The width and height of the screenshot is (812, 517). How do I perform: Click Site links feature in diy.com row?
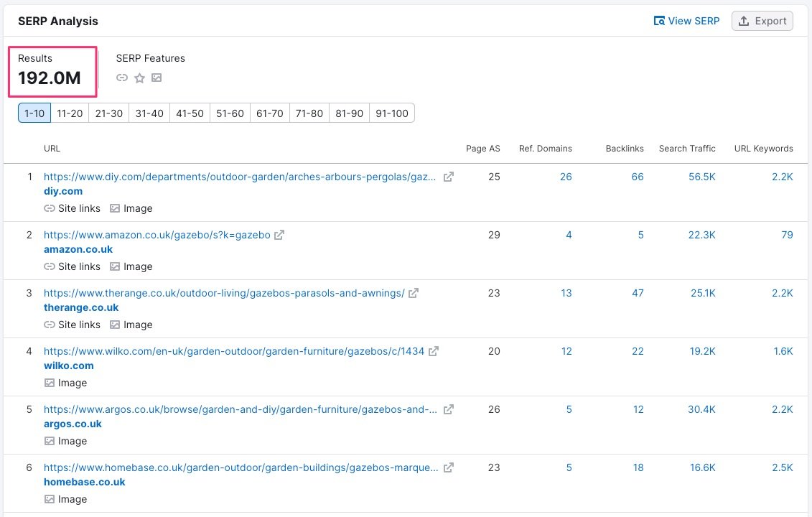(72, 208)
